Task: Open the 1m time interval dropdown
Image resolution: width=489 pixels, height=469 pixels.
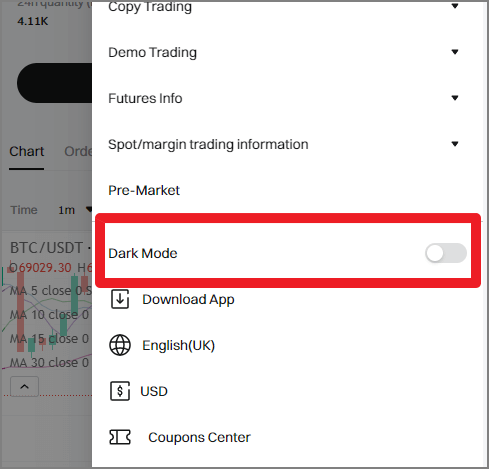Action: pos(75,210)
